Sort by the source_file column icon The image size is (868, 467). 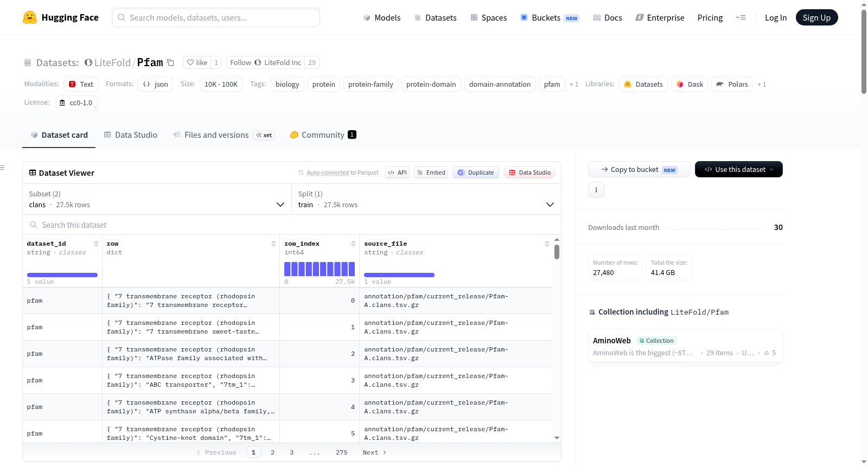click(547, 244)
